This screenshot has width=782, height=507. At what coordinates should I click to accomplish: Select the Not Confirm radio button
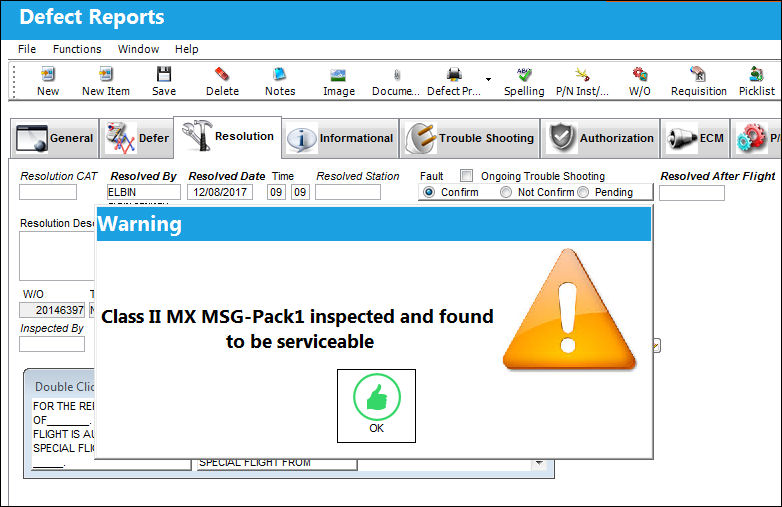(506, 192)
